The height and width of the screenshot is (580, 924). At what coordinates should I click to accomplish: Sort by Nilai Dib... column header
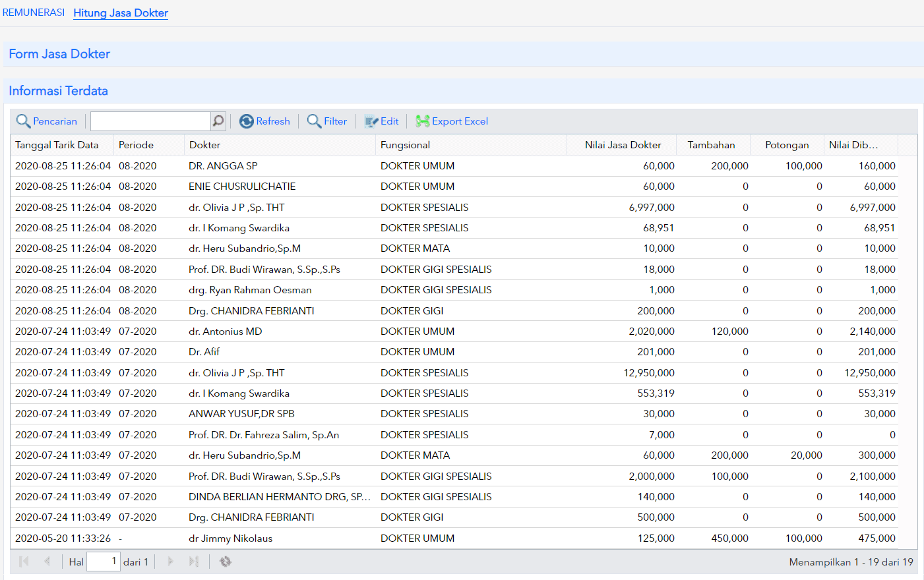pos(861,145)
